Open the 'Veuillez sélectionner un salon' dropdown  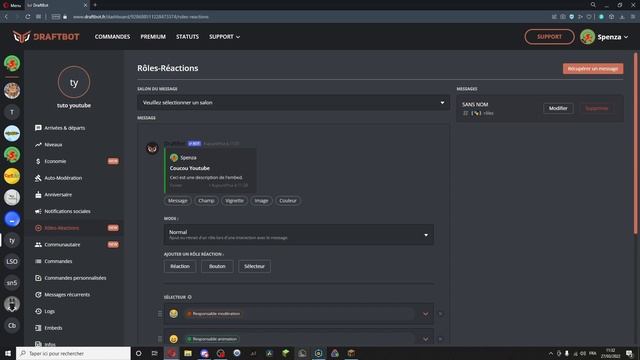pyautogui.click(x=293, y=102)
